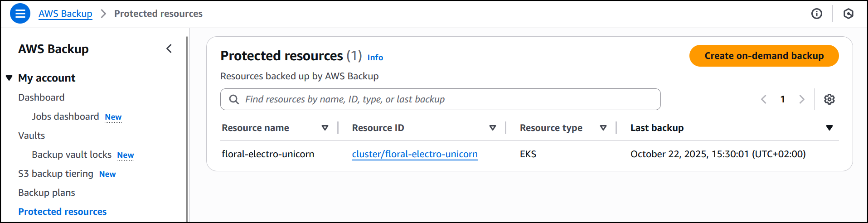Sort by Resource name column arrow

tap(325, 128)
